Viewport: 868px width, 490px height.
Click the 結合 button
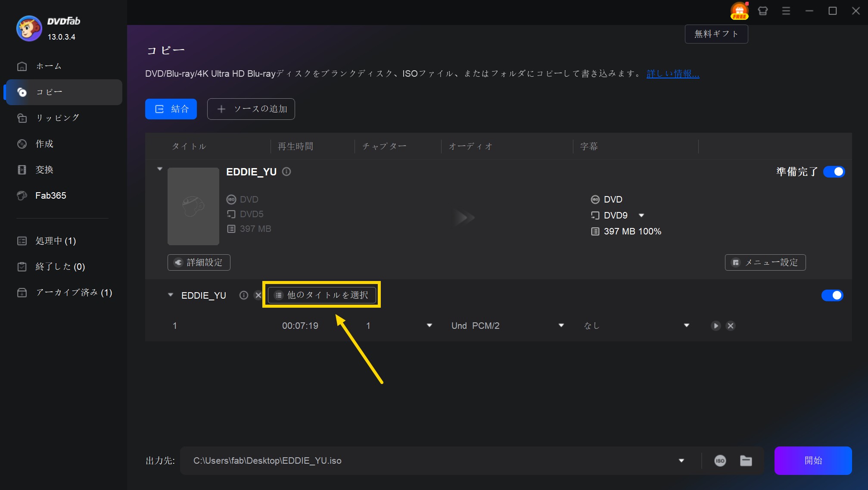pyautogui.click(x=171, y=109)
